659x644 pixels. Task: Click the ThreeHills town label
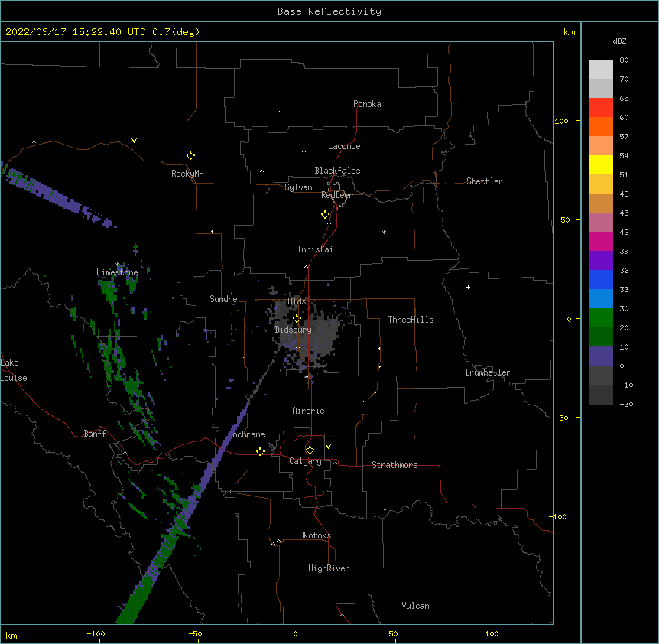click(411, 320)
